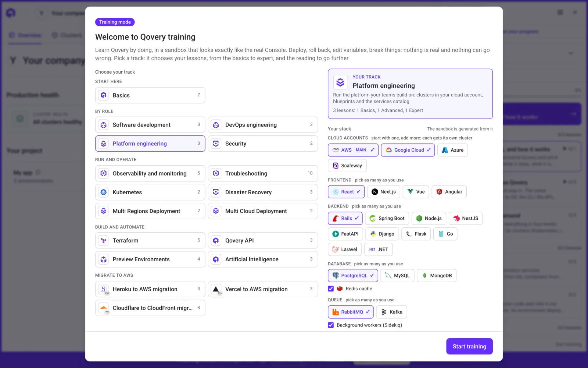Screen dimensions: 588x368
Task: Toggle the Kafka queue option
Action: [x=391, y=312]
